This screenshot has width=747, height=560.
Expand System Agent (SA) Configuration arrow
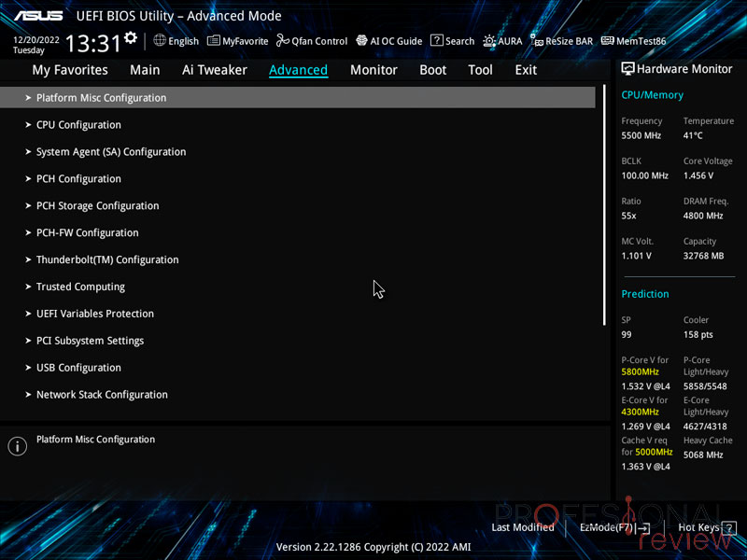(28, 152)
